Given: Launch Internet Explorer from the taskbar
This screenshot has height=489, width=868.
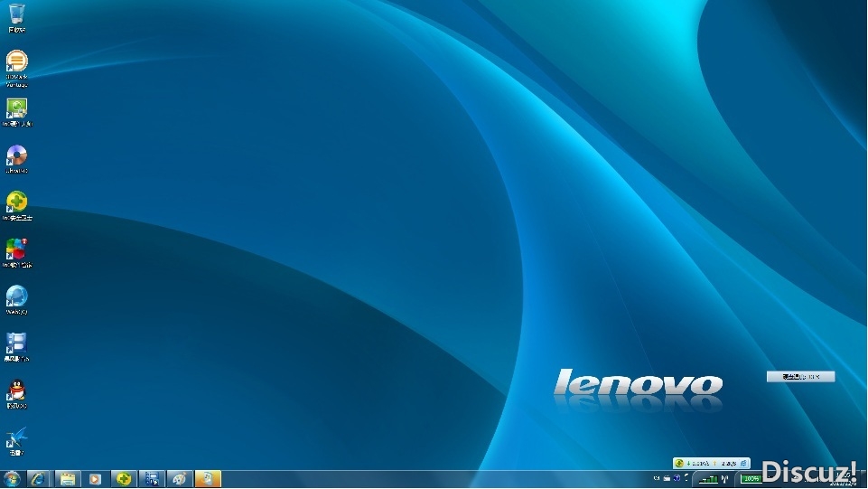Looking at the screenshot, I should (38, 479).
